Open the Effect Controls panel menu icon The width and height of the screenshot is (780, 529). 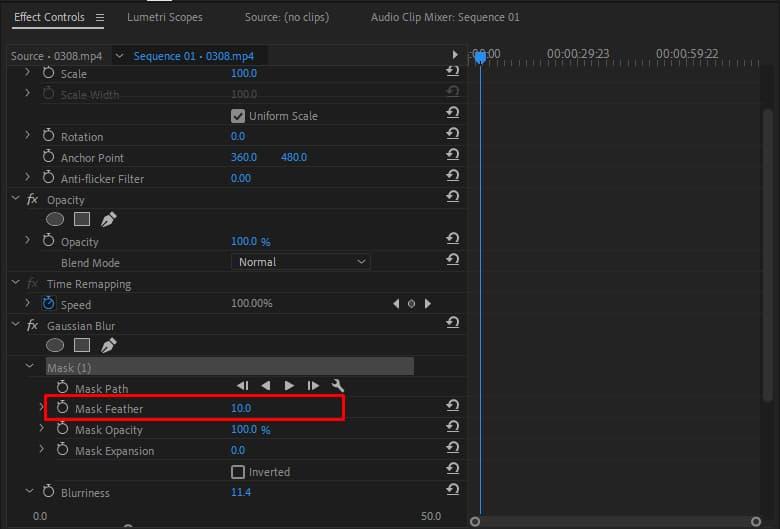100,17
